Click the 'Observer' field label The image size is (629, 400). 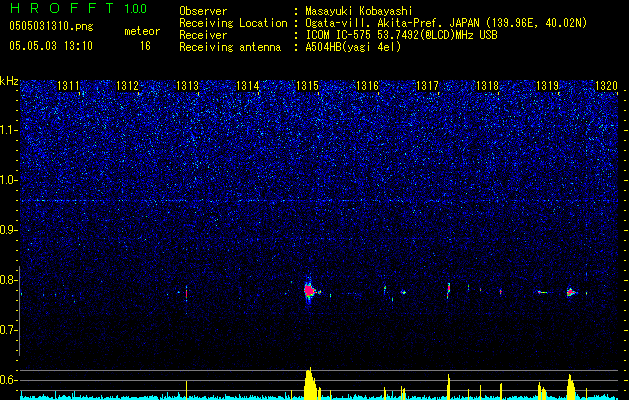coord(203,11)
